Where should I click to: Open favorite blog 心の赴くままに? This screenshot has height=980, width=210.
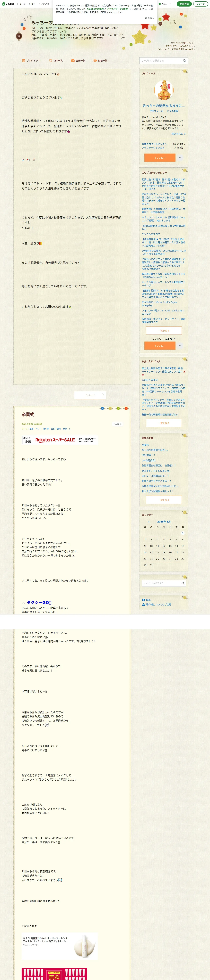coord(150,380)
